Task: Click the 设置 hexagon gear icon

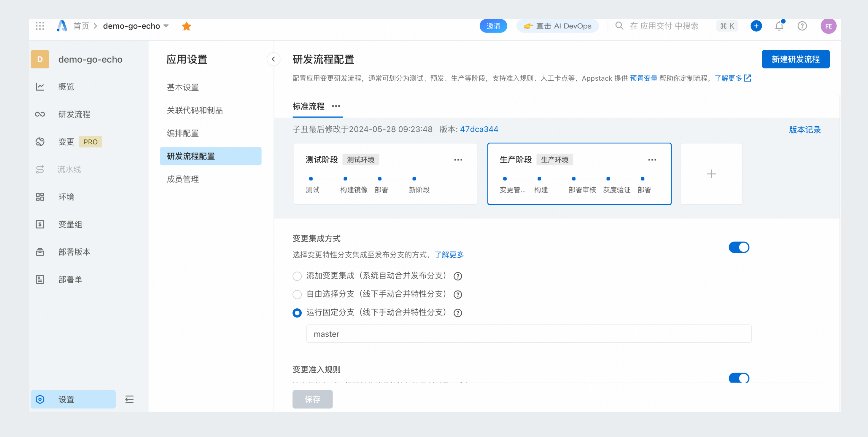Action: [40, 399]
